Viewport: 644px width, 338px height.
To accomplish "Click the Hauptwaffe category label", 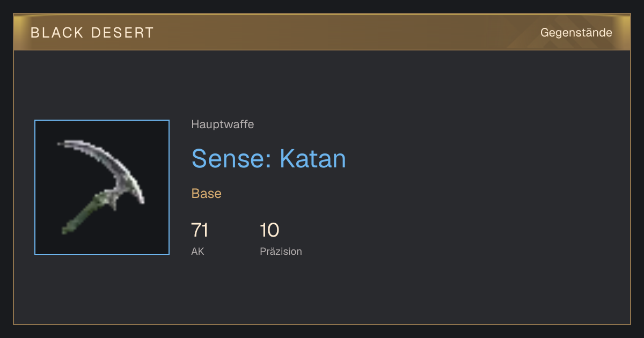I will point(222,124).
